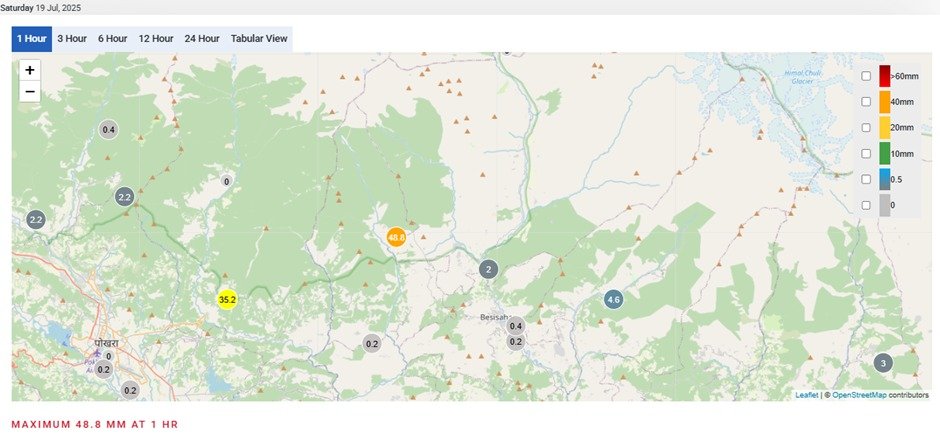Select the orange 48.8 rainfall station marker
The width and height of the screenshot is (940, 434).
pos(396,237)
